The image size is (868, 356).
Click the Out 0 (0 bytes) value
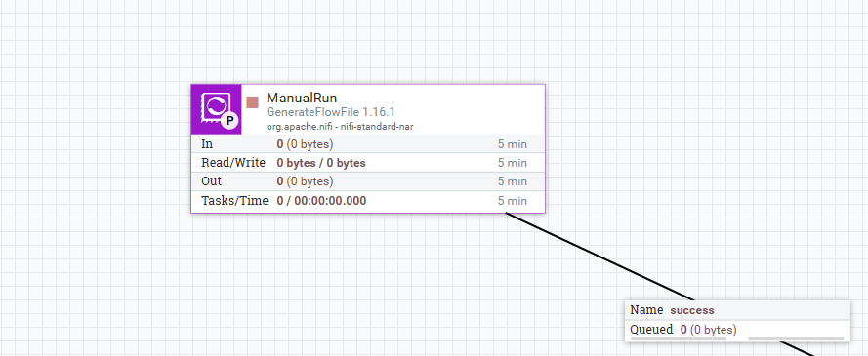tap(305, 181)
